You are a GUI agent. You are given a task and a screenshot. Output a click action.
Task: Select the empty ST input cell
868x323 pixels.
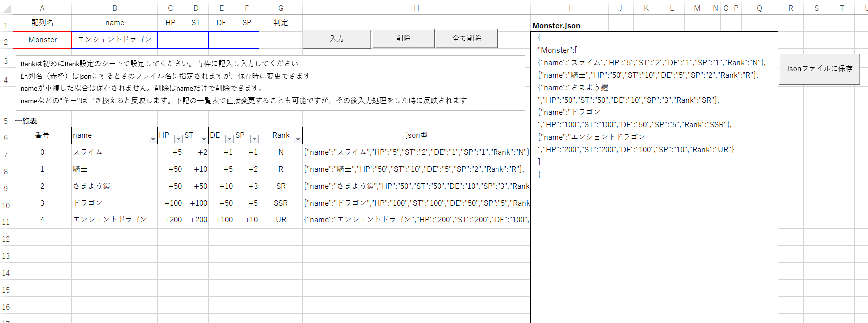click(196, 40)
